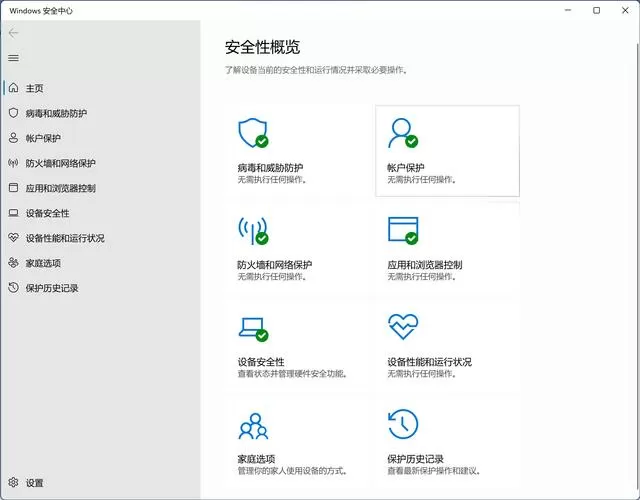Click the 防火墙和网络保护 card title
The width and height of the screenshot is (640, 500).
tap(275, 265)
